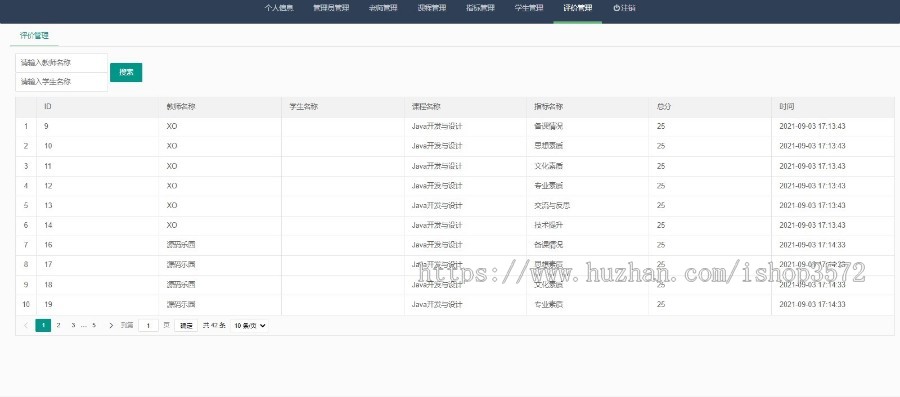
Task: Go to page 3 in pagination
Action: pyautogui.click(x=73, y=325)
